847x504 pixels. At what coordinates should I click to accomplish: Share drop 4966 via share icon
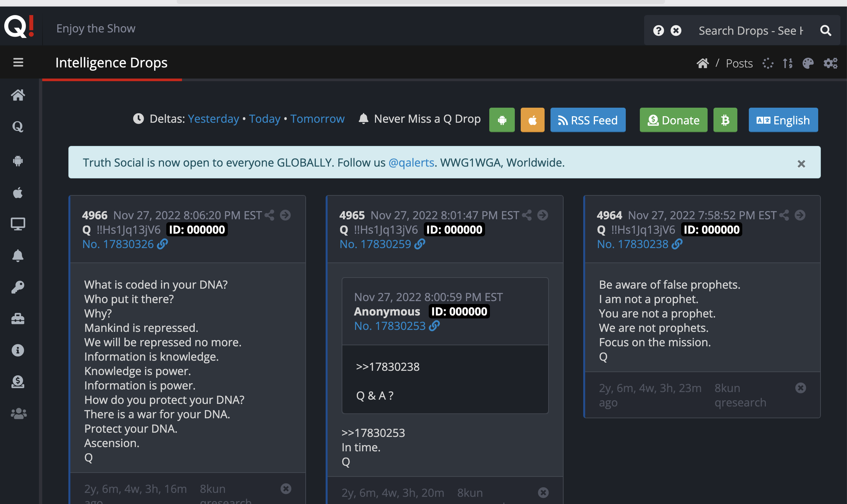[x=269, y=215]
